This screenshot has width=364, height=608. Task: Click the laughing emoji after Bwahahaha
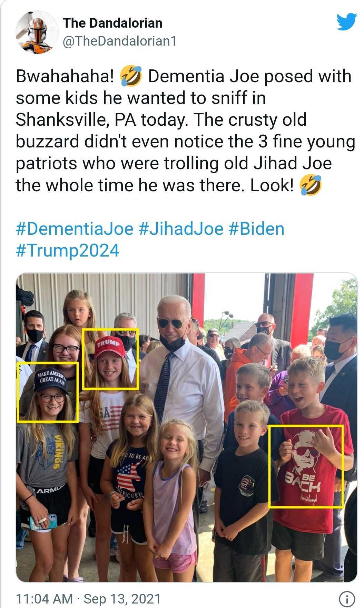coord(131,76)
